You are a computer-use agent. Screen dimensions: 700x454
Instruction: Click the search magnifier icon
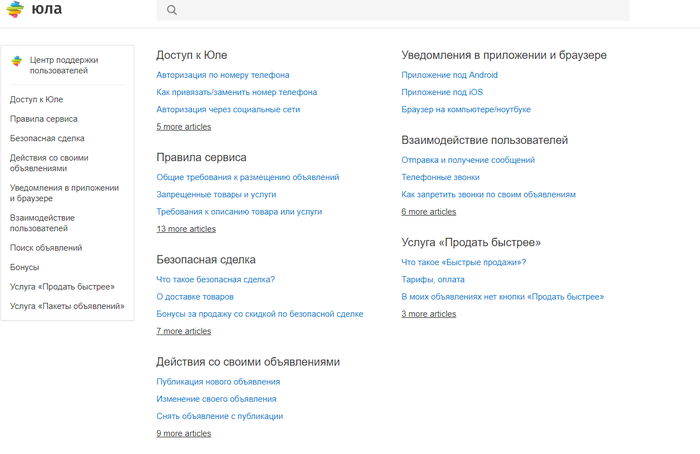[172, 10]
